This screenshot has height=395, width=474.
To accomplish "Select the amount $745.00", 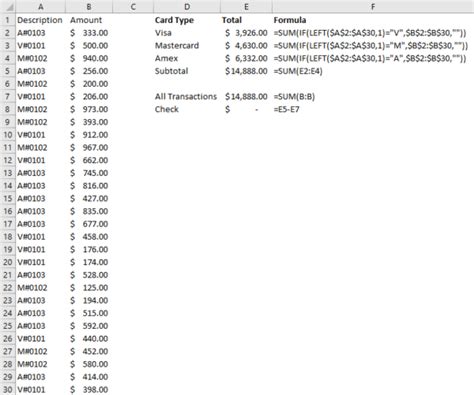I will (89, 173).
